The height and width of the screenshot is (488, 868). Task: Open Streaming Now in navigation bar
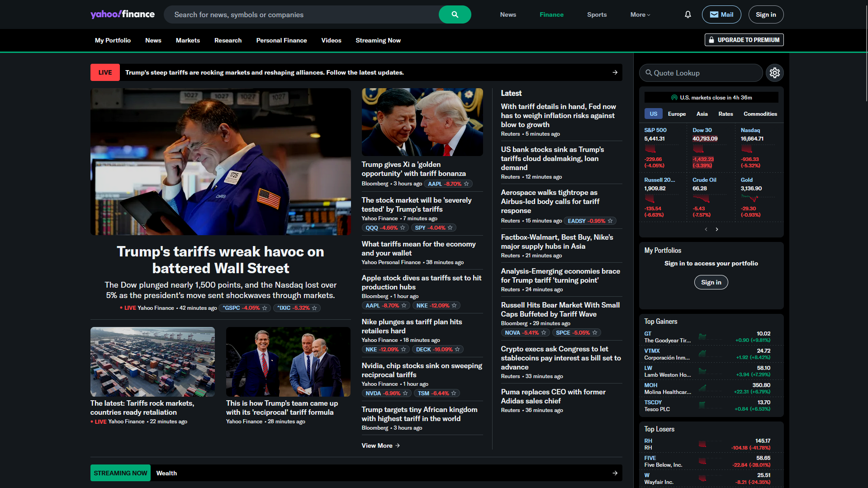pyautogui.click(x=378, y=40)
